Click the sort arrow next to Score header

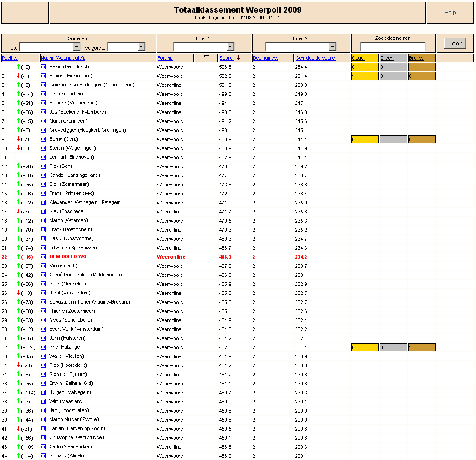point(238,58)
